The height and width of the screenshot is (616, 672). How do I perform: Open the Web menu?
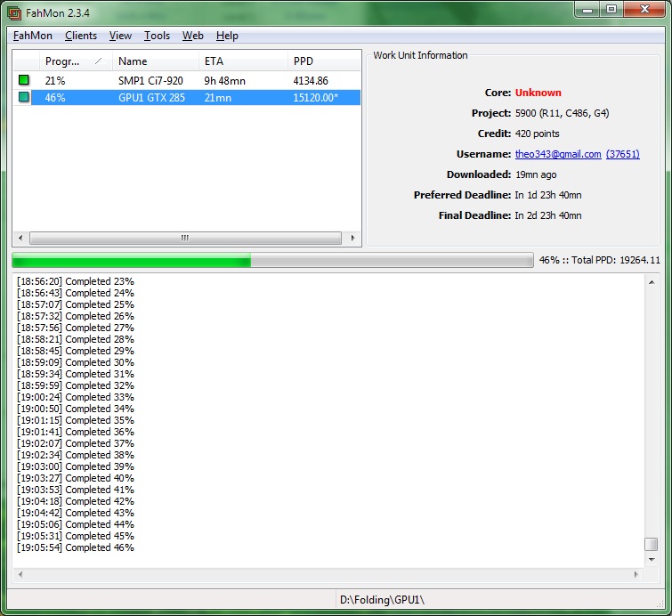pyautogui.click(x=192, y=36)
